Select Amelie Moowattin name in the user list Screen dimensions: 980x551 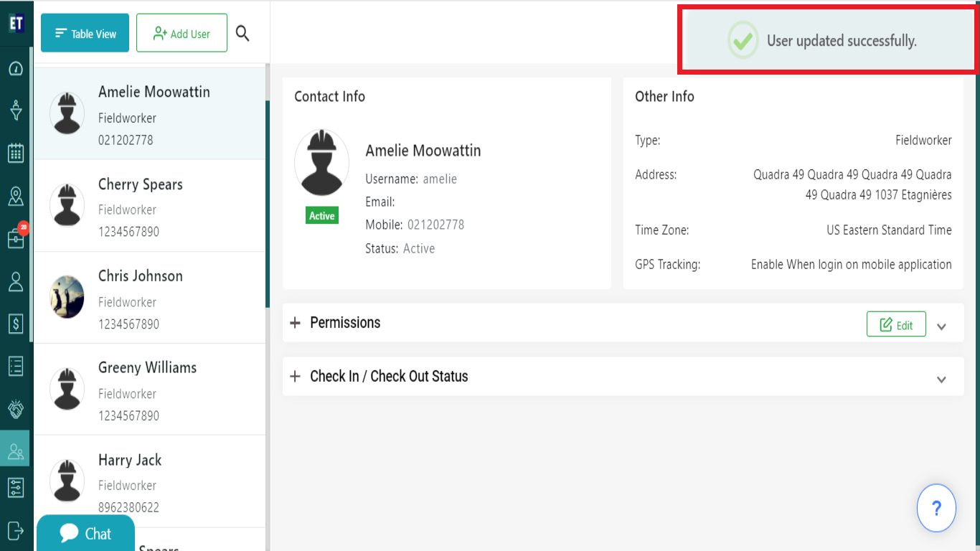pyautogui.click(x=154, y=92)
